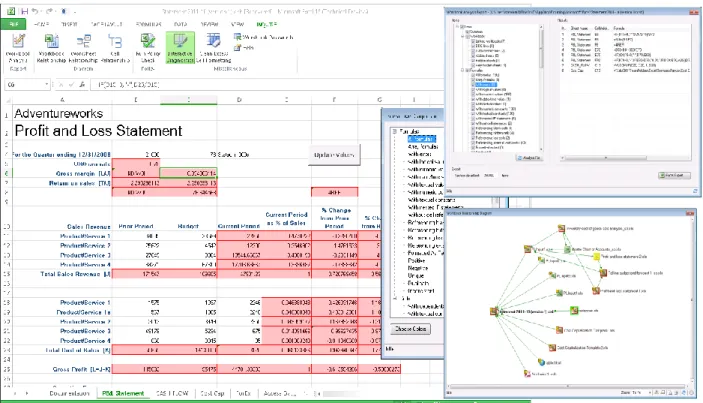Click the insert function fx icon

pyautogui.click(x=82, y=84)
